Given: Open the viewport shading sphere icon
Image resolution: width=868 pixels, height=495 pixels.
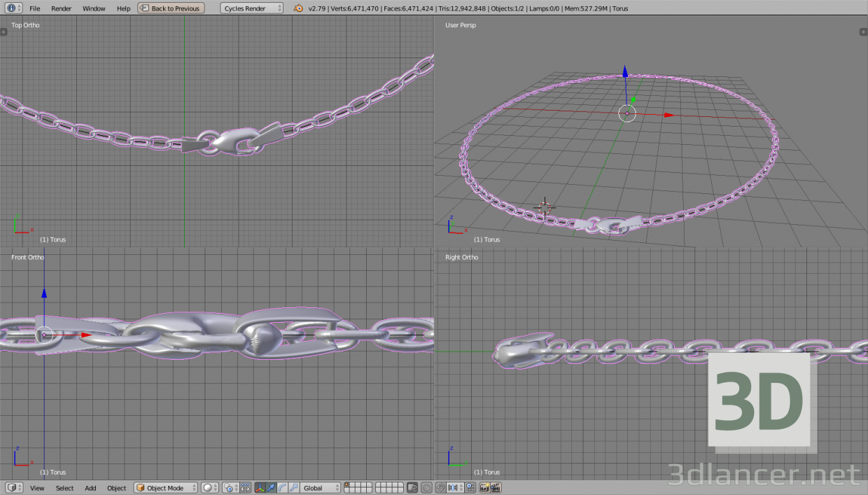Looking at the screenshot, I should tap(207, 487).
